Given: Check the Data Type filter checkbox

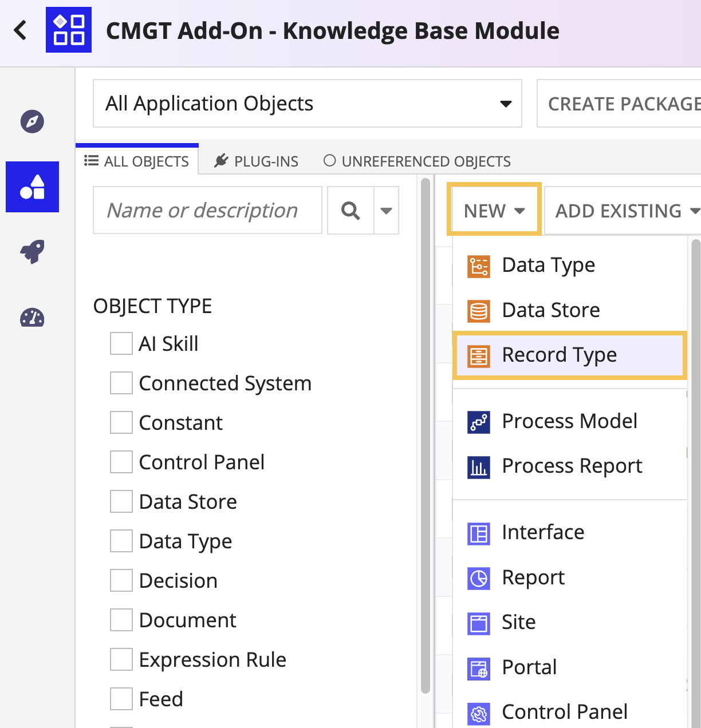Looking at the screenshot, I should coord(121,541).
